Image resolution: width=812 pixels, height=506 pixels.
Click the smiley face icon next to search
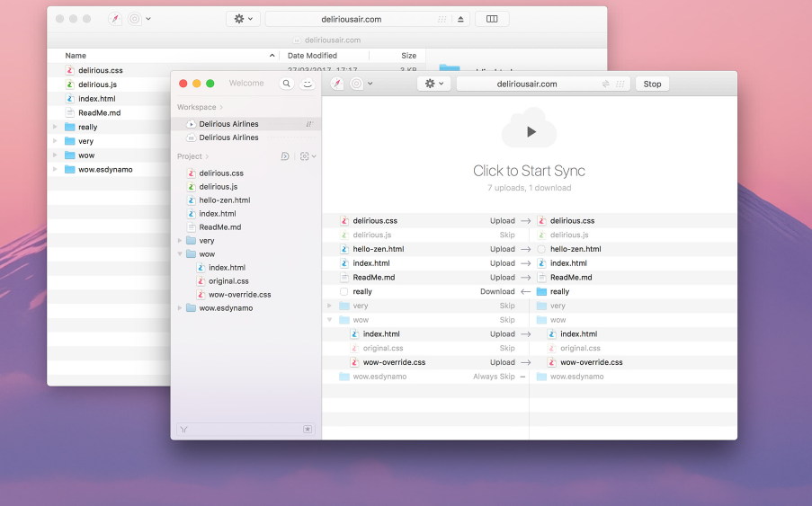(x=308, y=84)
